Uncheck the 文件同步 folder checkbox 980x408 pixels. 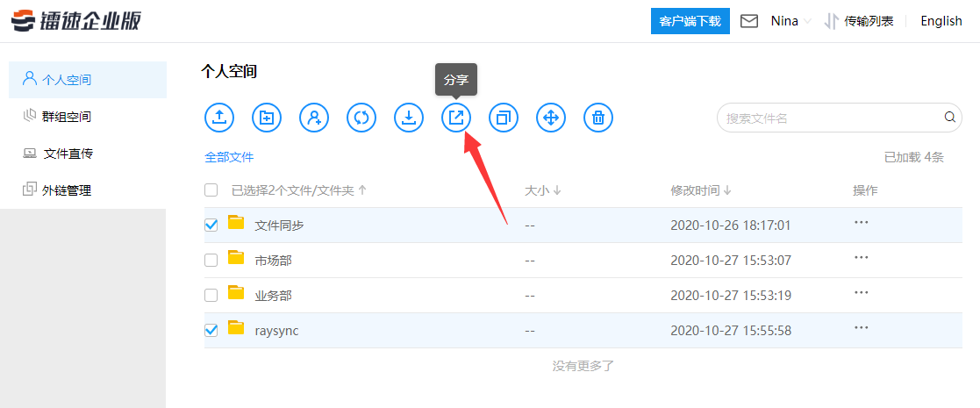[x=211, y=225]
